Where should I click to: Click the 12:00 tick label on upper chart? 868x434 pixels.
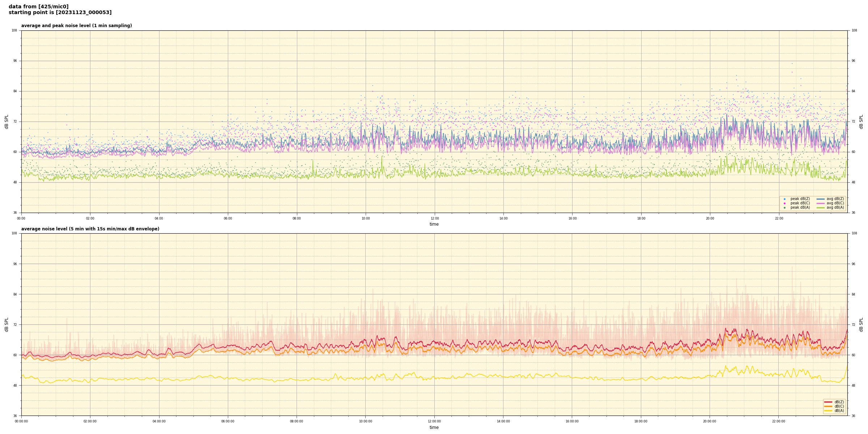(x=434, y=218)
